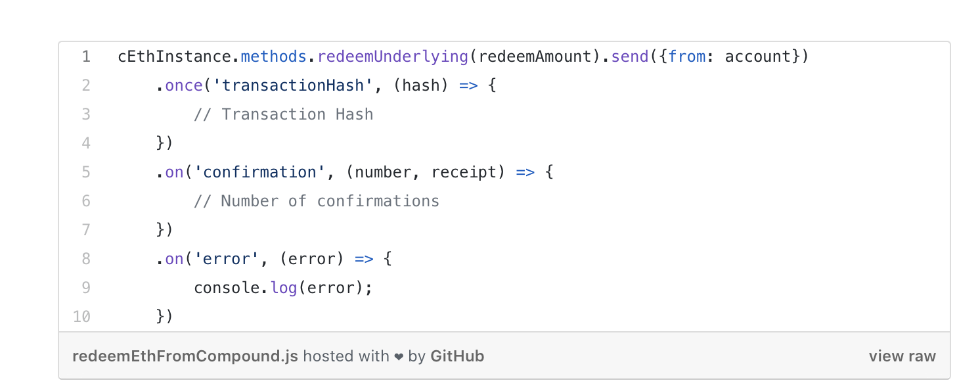Select line number 2
The width and height of the screenshot is (980, 389).
point(87,85)
